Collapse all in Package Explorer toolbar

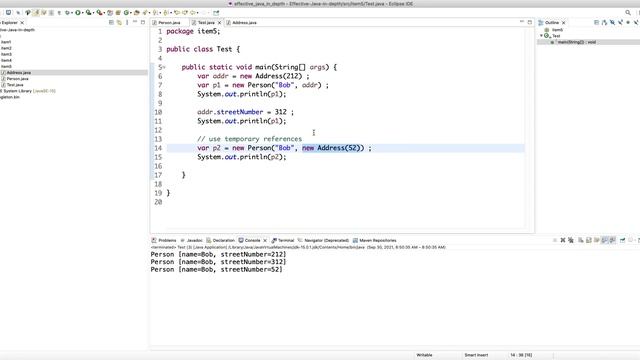tap(111, 22)
